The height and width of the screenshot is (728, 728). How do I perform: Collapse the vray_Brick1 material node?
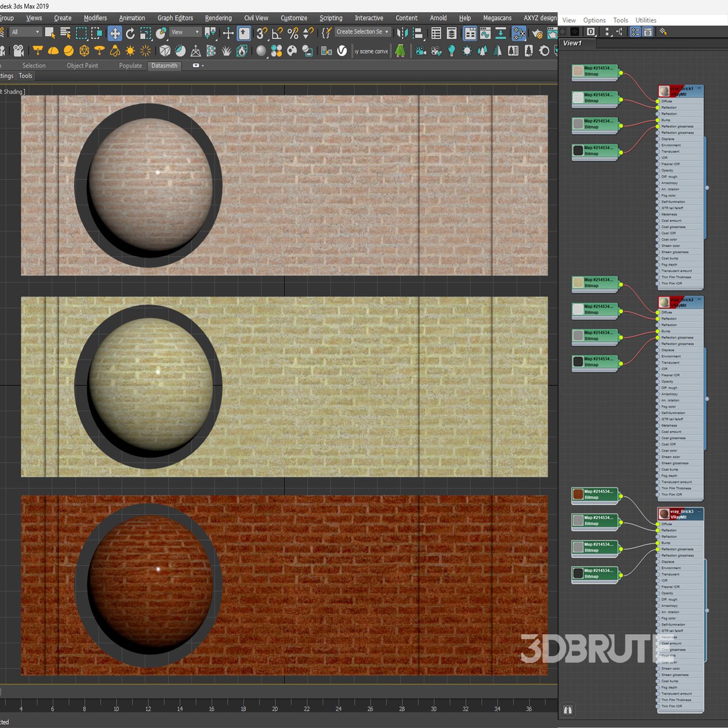pos(699,89)
